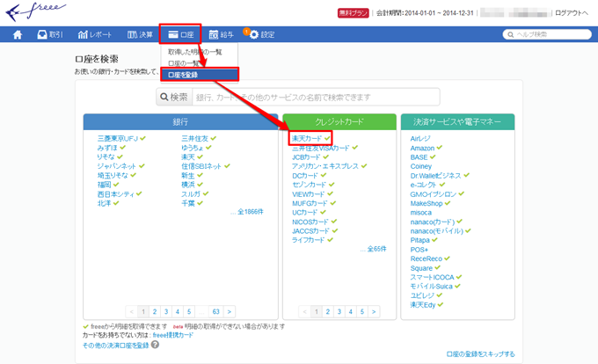Viewport: 598px width, 364px height.
Task: Choose 横浜 bank
Action: [x=188, y=185]
